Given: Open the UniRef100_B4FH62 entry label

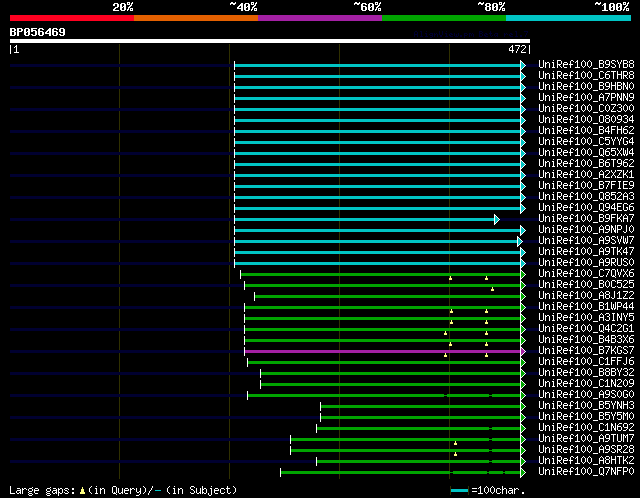Looking at the screenshot, I should coord(586,131).
